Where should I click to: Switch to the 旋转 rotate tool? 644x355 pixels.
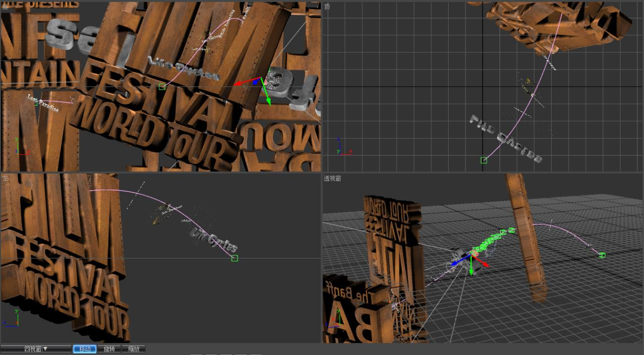[x=109, y=348]
